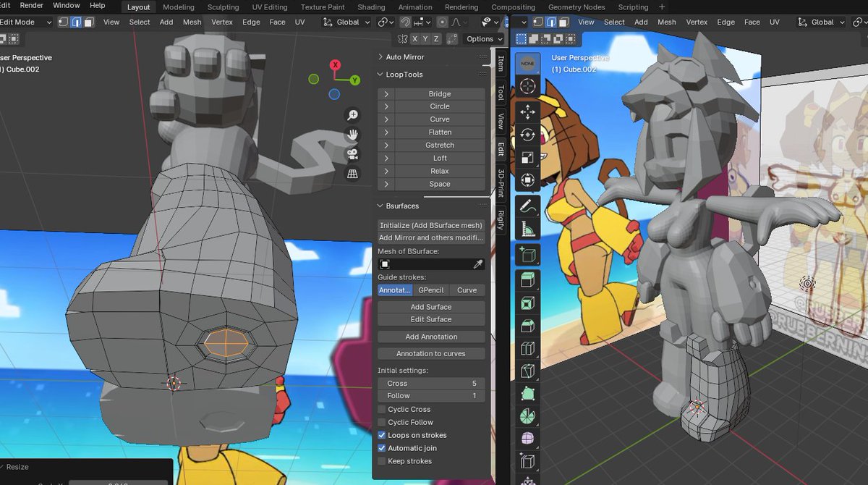868x485 pixels.
Task: Click the Add Annotation button
Action: click(431, 337)
